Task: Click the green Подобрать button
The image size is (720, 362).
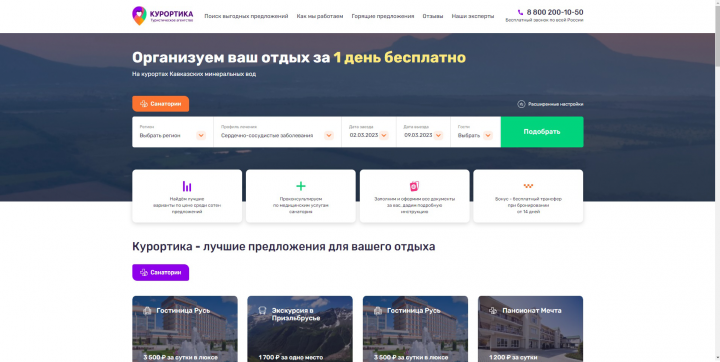Action: (542, 132)
